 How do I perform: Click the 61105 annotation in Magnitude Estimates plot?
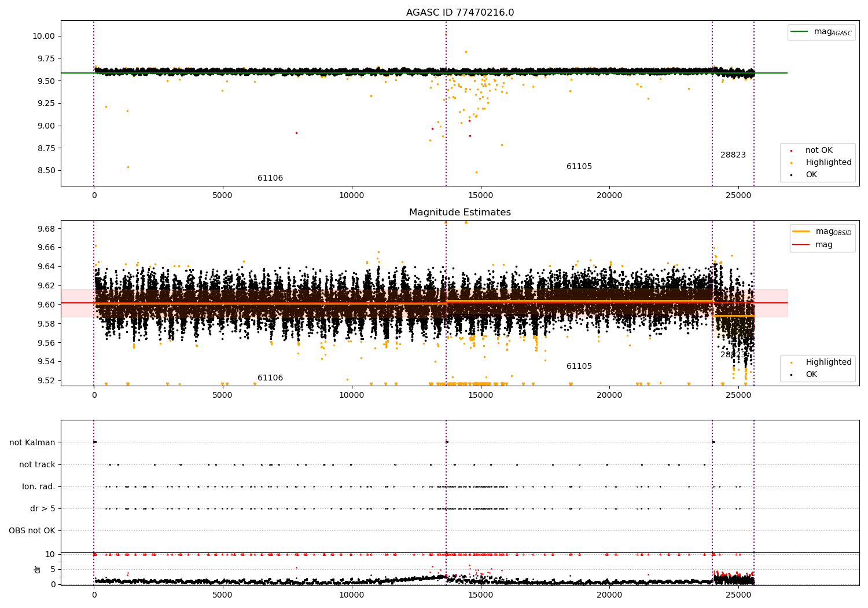click(x=579, y=367)
